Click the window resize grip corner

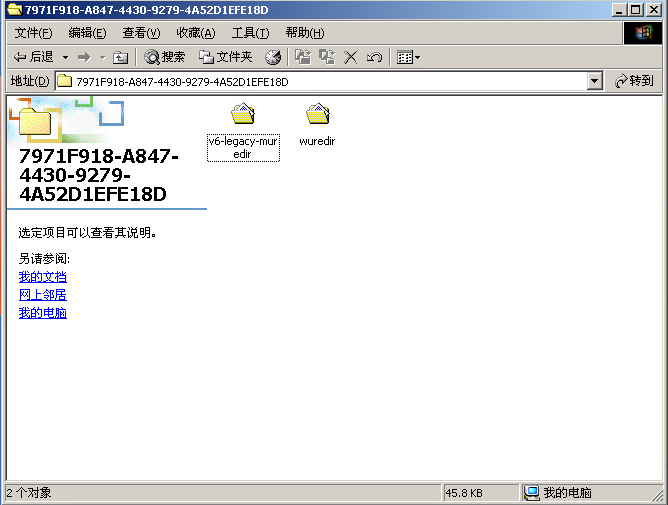tap(658, 495)
